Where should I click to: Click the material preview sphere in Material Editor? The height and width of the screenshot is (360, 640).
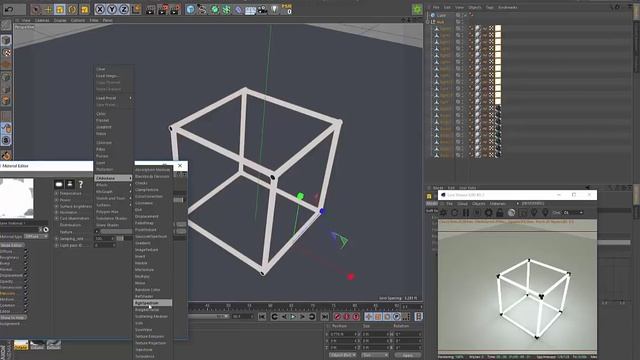tap(17, 198)
